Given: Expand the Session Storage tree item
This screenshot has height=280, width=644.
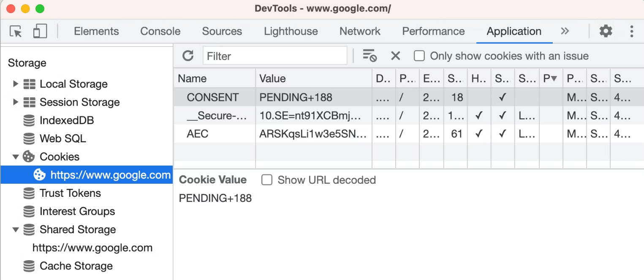Looking at the screenshot, I should point(16,102).
